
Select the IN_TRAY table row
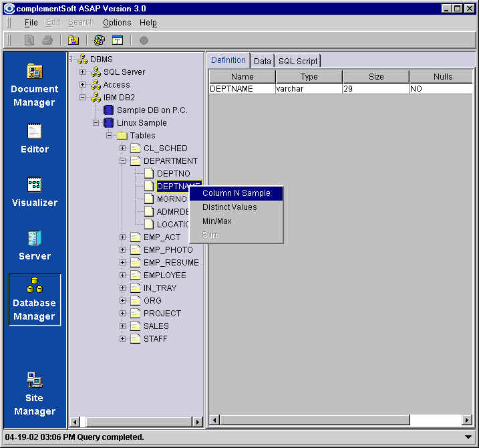point(160,288)
